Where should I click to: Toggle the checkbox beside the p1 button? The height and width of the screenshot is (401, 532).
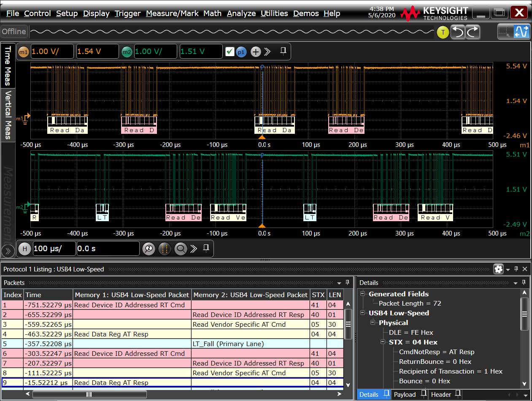coord(230,51)
